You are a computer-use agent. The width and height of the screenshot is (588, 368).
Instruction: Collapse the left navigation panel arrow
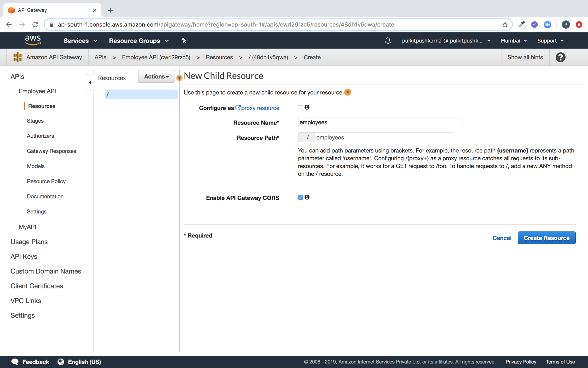coord(90,83)
